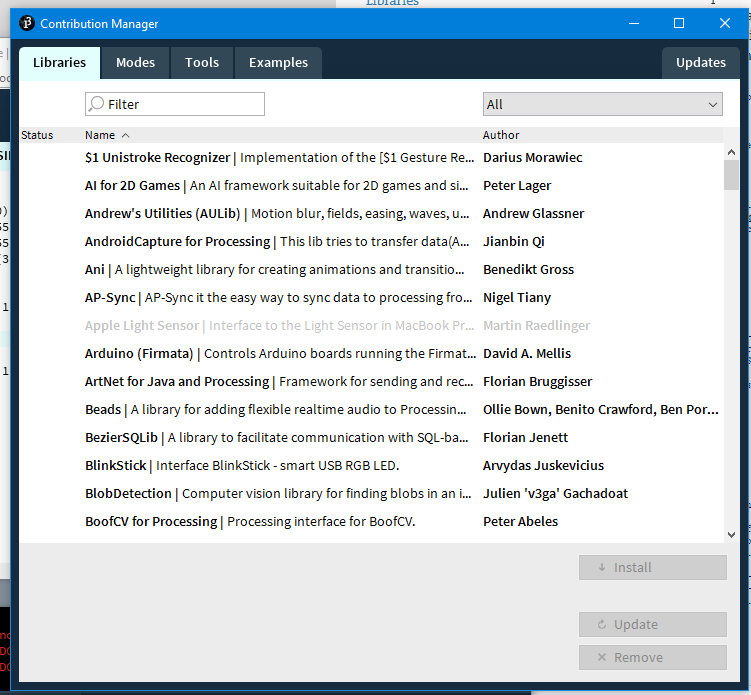The image size is (751, 695).
Task: Open the Tools tab
Action: point(202,63)
